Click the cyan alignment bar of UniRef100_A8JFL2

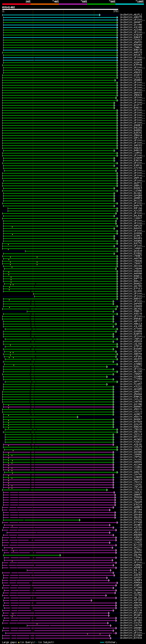[51, 15]
